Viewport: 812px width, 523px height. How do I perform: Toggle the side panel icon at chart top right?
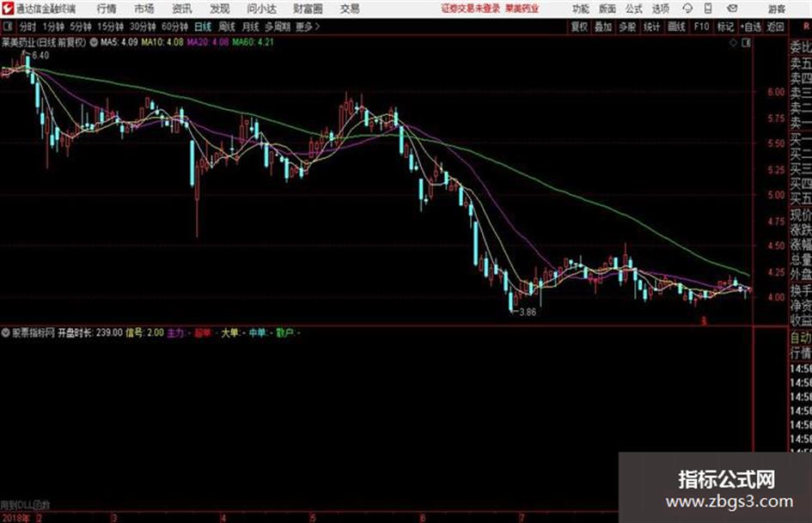[746, 43]
